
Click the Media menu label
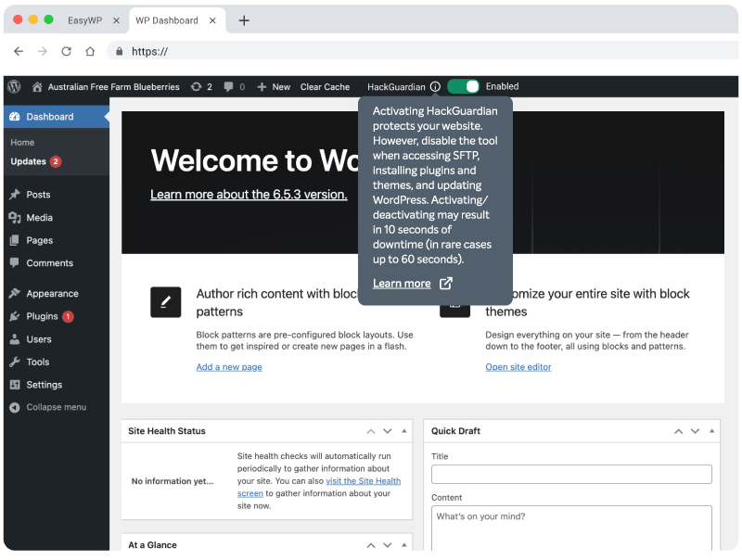tap(39, 218)
